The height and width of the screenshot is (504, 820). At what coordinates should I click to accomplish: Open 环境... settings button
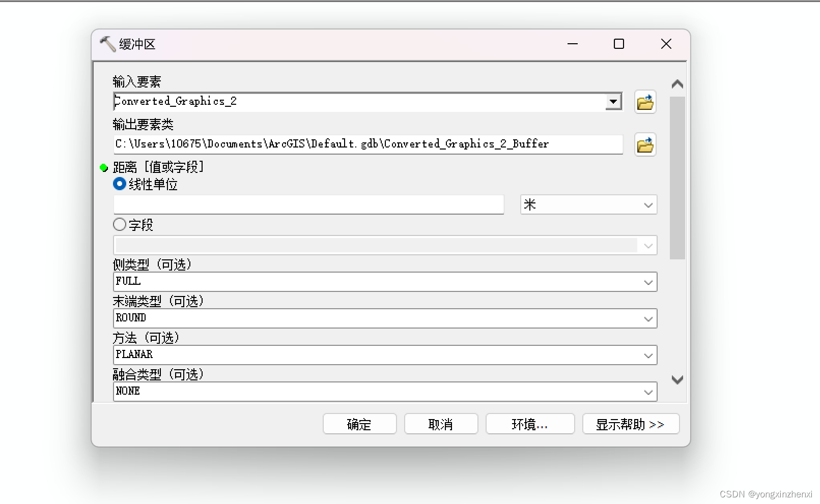530,424
